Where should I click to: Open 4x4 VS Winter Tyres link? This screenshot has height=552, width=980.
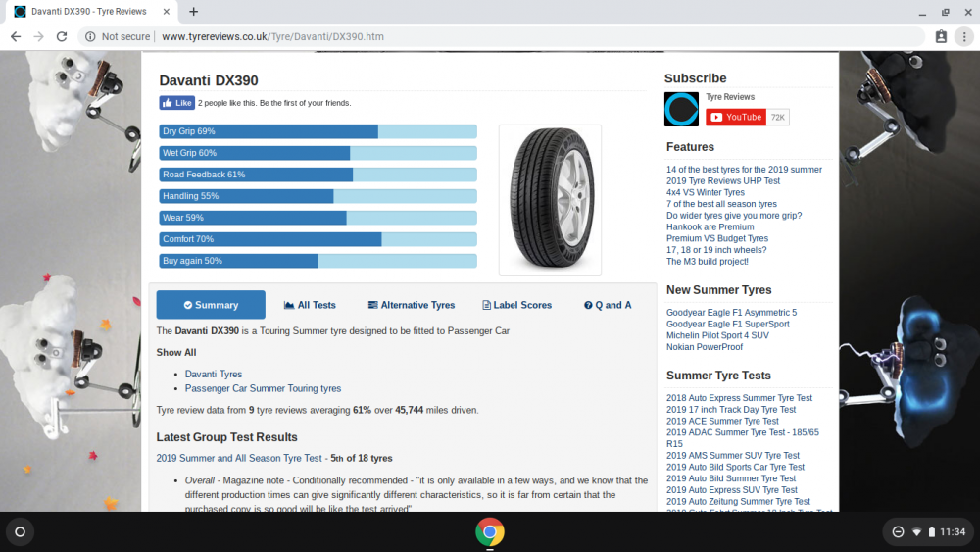pos(705,192)
